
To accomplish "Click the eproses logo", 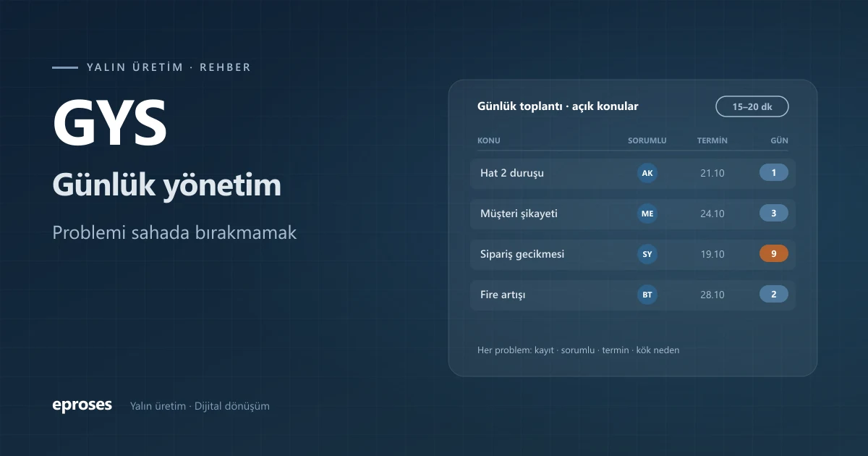I will (82, 405).
